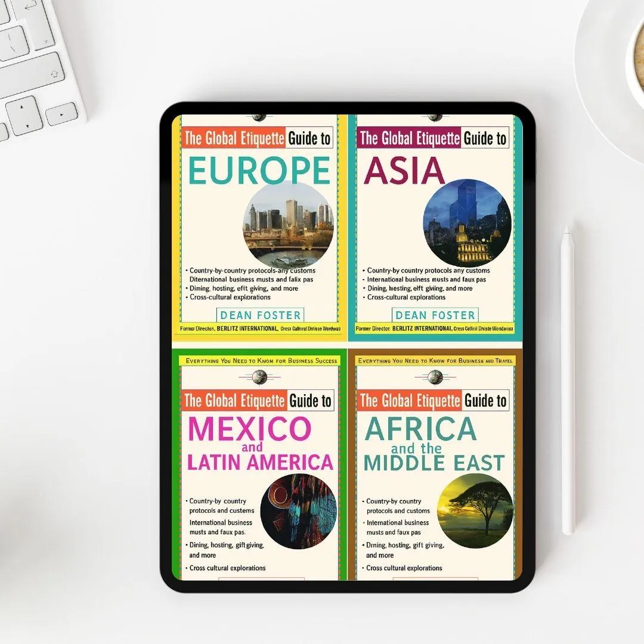Screen dimensions: 644x644
Task: Click 'Cross cultural explorations' on the Mexico cover
Action: click(x=227, y=568)
